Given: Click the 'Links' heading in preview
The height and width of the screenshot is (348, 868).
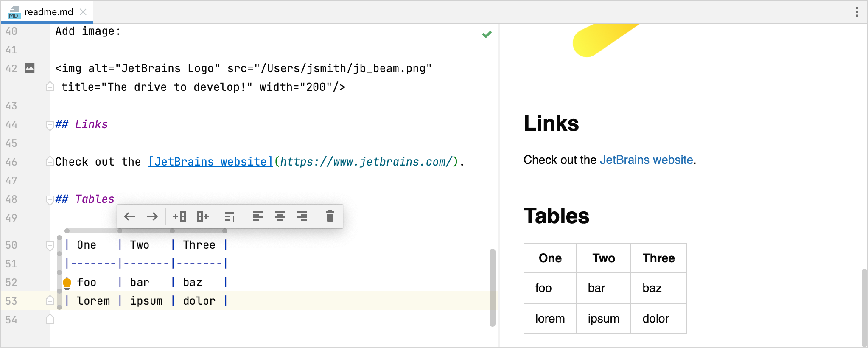Looking at the screenshot, I should [551, 123].
